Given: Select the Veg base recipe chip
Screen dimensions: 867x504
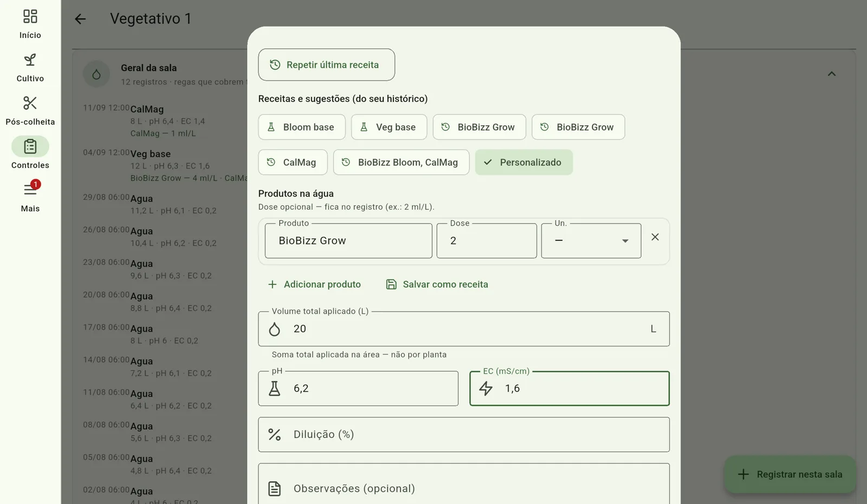Looking at the screenshot, I should [x=389, y=127].
